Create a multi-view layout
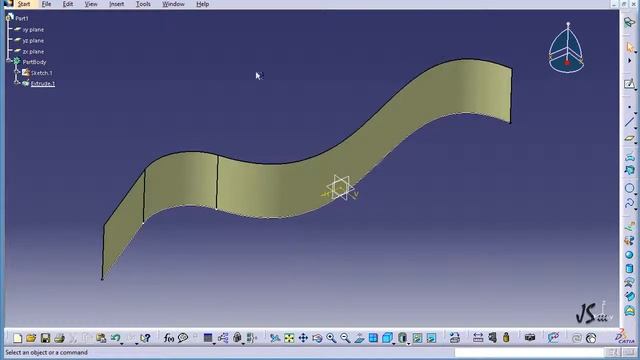This screenshot has width=640, height=360. coord(373,338)
